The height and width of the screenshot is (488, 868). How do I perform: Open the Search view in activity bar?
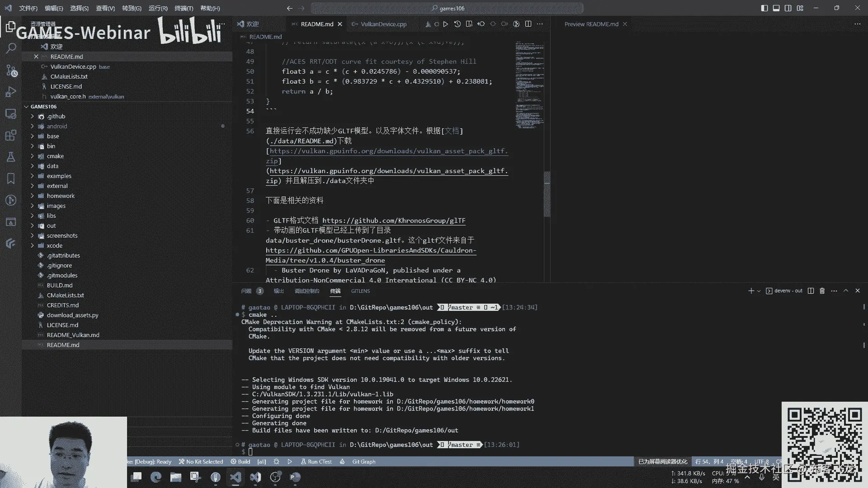11,48
